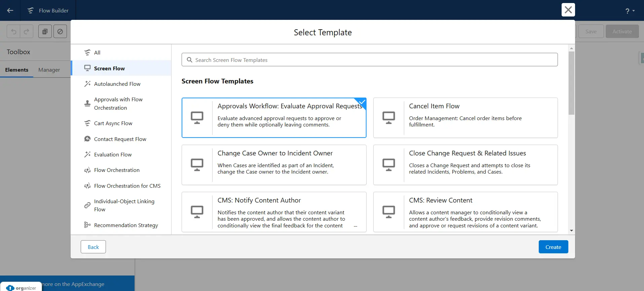Click the Screen Flow Templates heading
The image size is (644, 291).
[x=217, y=81]
